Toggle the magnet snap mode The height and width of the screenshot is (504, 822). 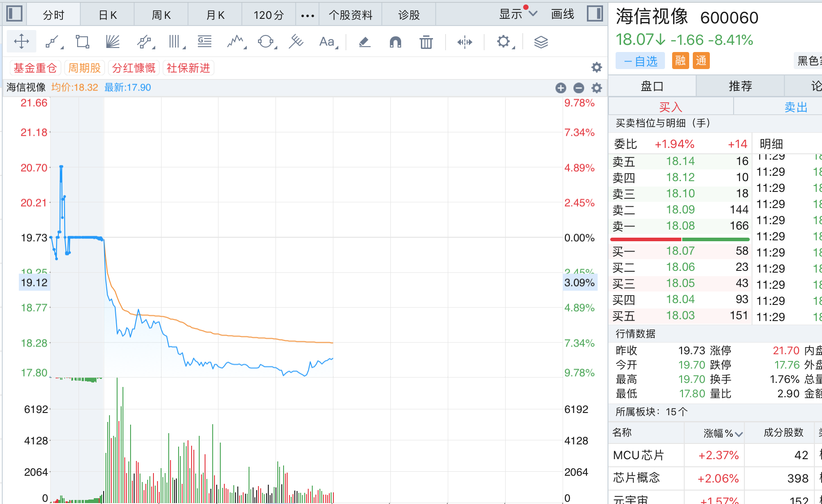(395, 42)
